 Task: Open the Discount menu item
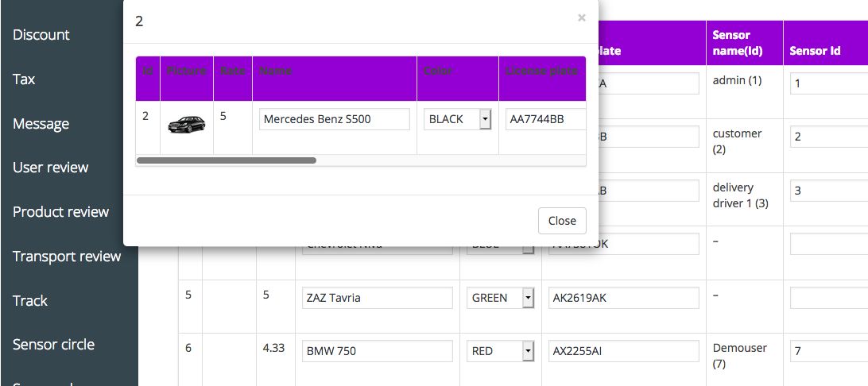[41, 35]
